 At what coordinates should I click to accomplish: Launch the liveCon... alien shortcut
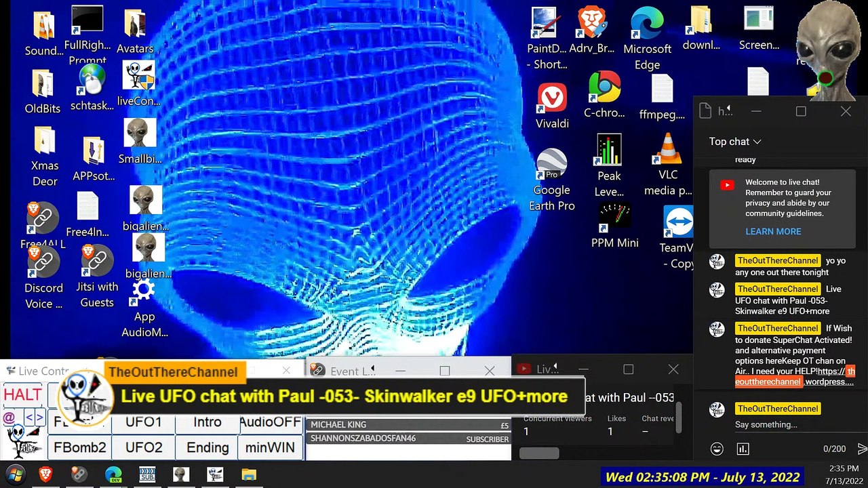138,84
